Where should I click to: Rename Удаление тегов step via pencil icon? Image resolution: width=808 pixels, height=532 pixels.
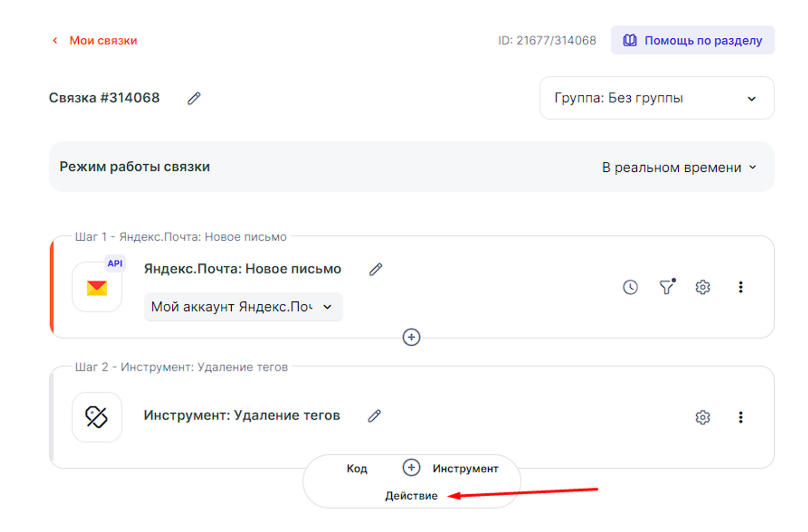point(374,416)
